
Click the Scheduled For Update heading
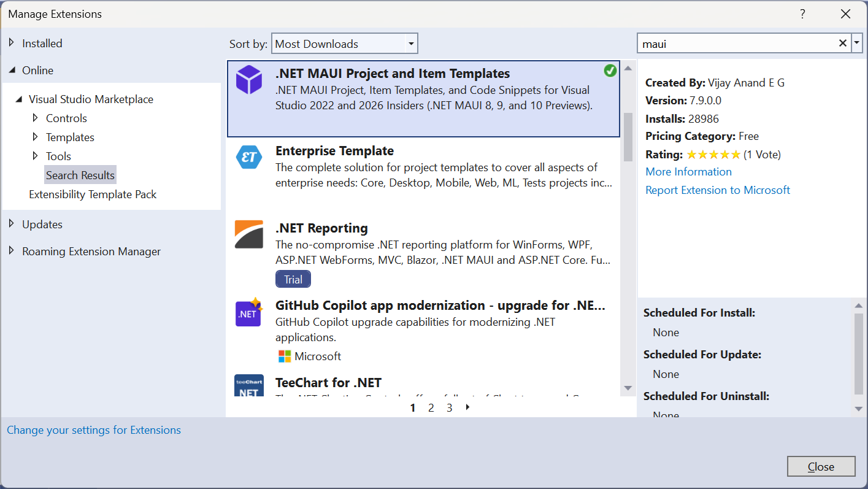point(702,355)
